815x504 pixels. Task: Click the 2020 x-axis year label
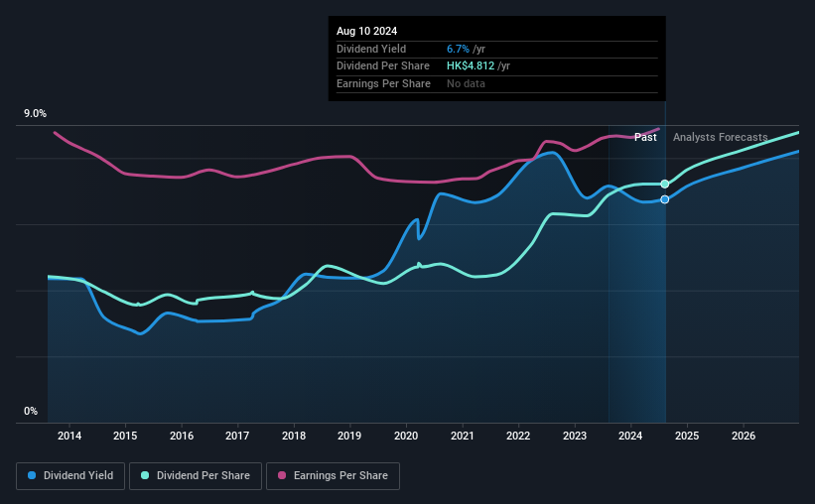click(406, 436)
